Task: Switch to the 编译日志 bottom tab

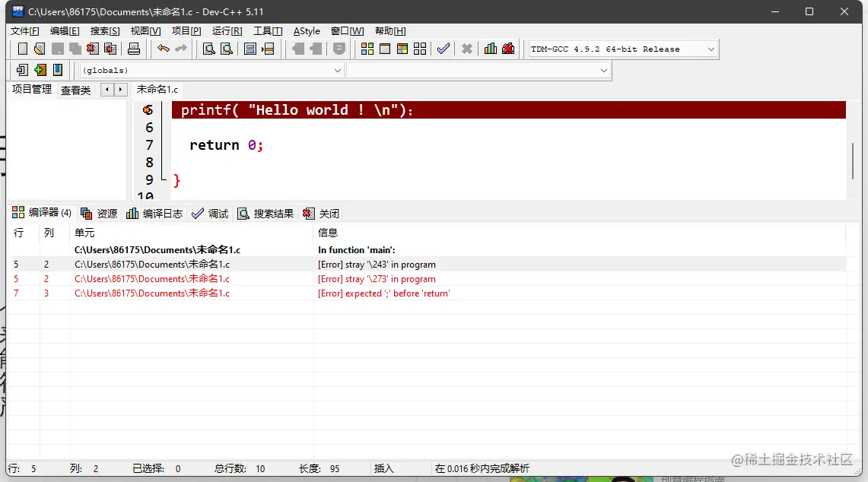Action: point(154,214)
